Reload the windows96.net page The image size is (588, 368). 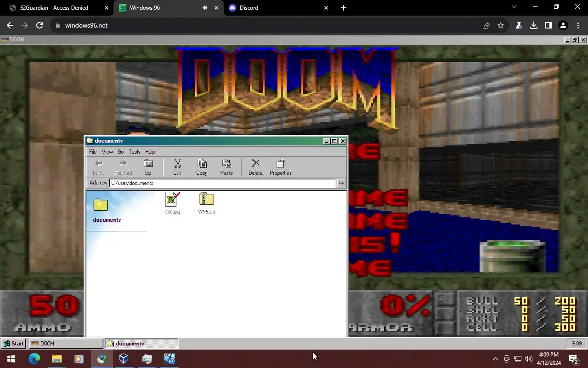click(40, 25)
